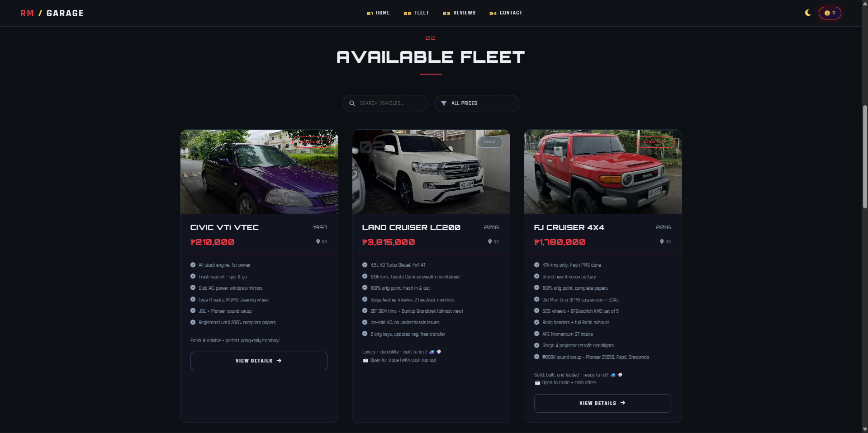868x433 pixels.
Task: Click VIEW DETAILS on the Civic VTi
Action: pyautogui.click(x=259, y=361)
